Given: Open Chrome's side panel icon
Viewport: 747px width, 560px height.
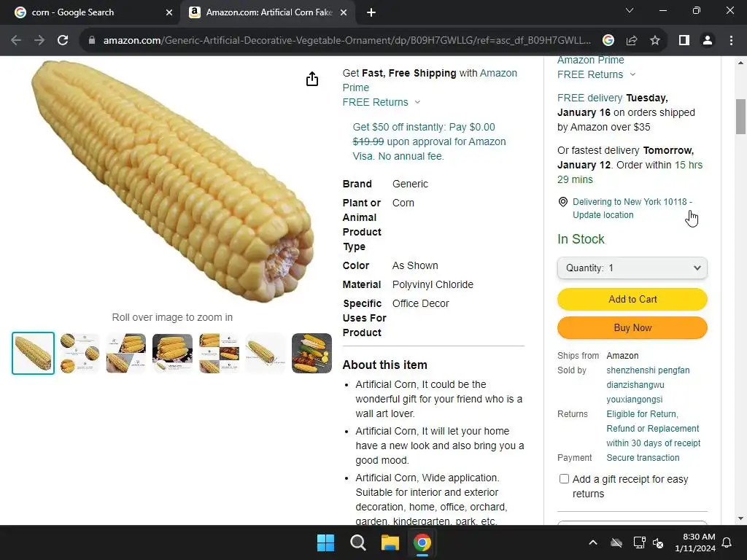Looking at the screenshot, I should (684, 41).
